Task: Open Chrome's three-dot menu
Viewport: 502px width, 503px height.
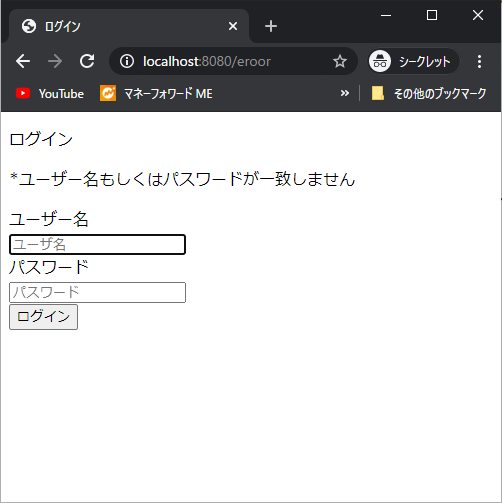Action: (479, 61)
